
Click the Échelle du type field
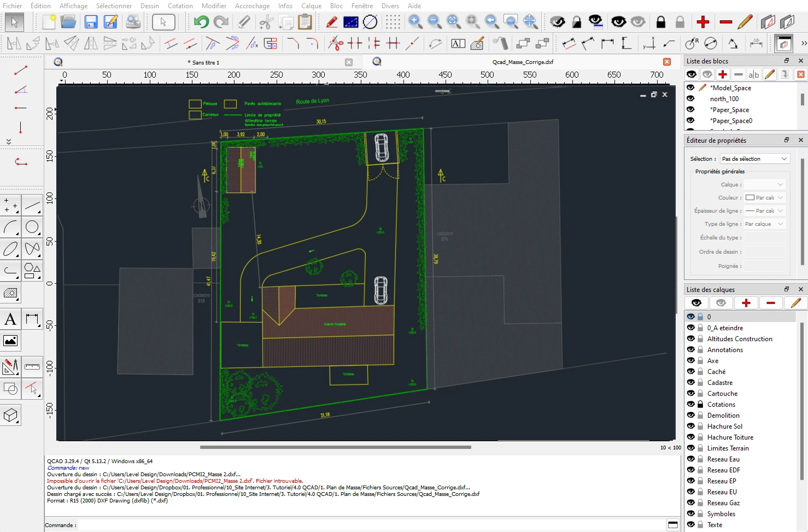pyautogui.click(x=765, y=237)
